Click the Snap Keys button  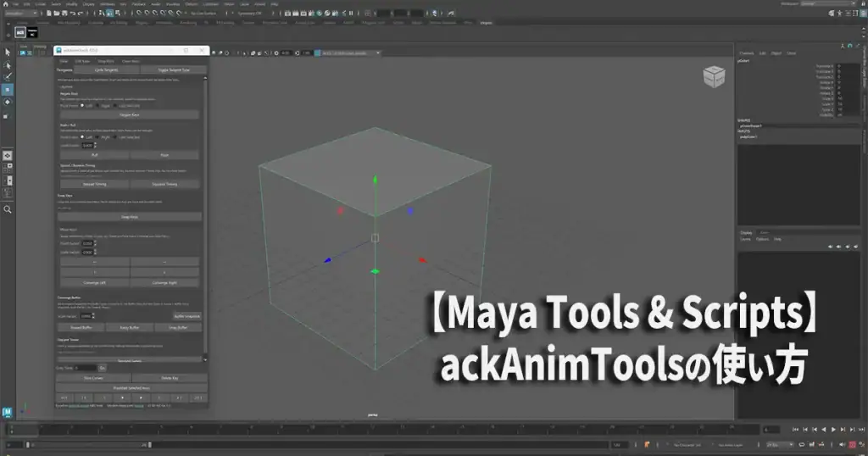point(130,217)
